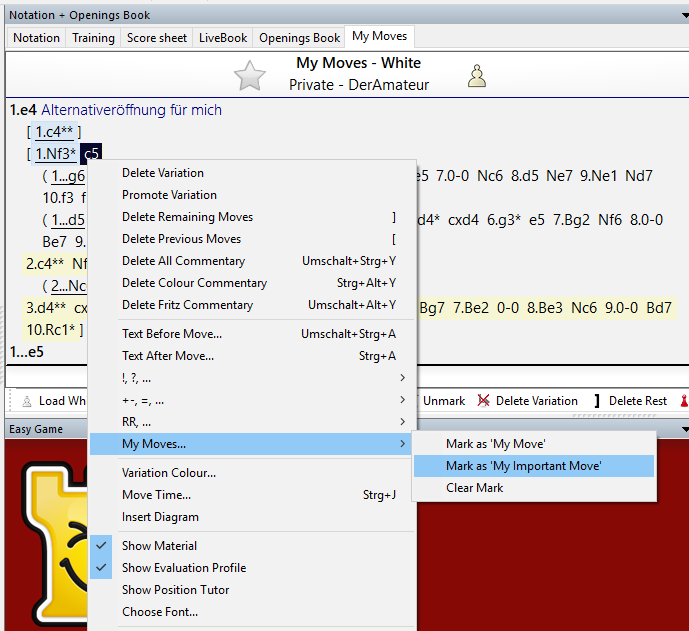
Task: Select Mark as 'My Important Move'
Action: [x=523, y=466]
